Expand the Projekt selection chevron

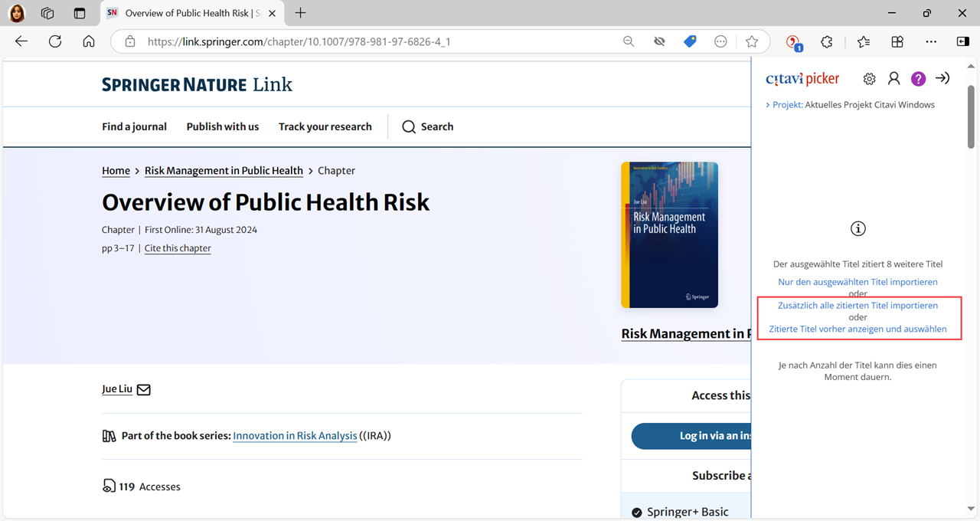(767, 105)
